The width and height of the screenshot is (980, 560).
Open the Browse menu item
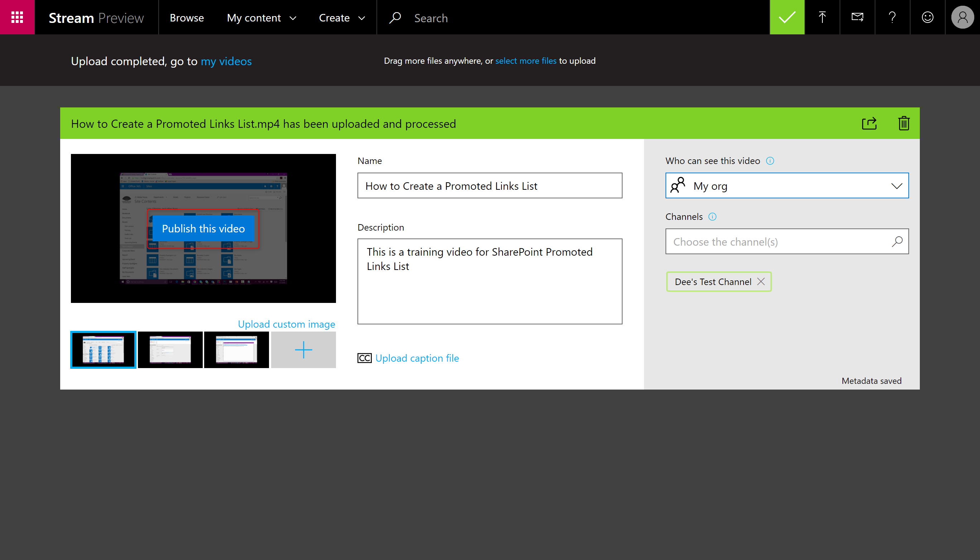187,18
